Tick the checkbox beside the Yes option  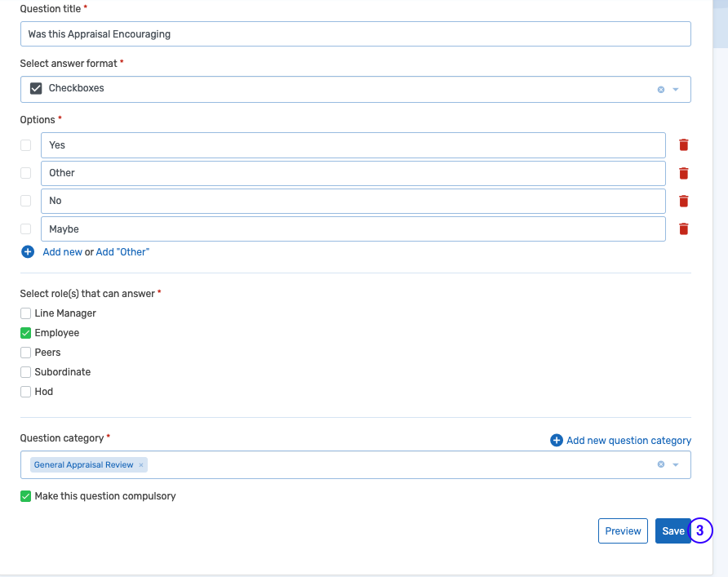pyautogui.click(x=25, y=145)
